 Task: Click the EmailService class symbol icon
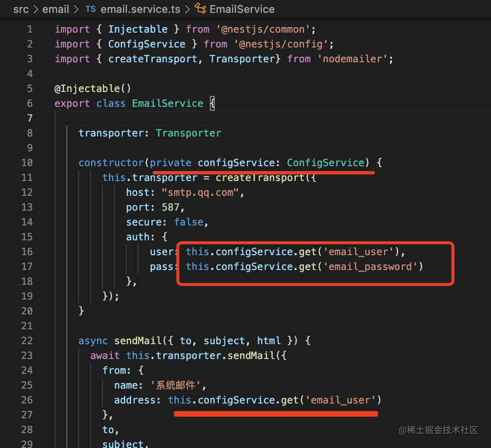coord(200,9)
